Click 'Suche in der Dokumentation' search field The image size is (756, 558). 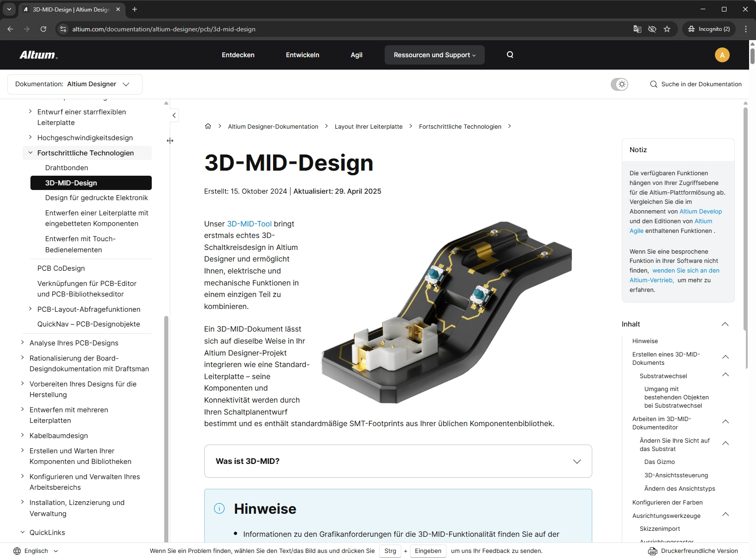(696, 84)
